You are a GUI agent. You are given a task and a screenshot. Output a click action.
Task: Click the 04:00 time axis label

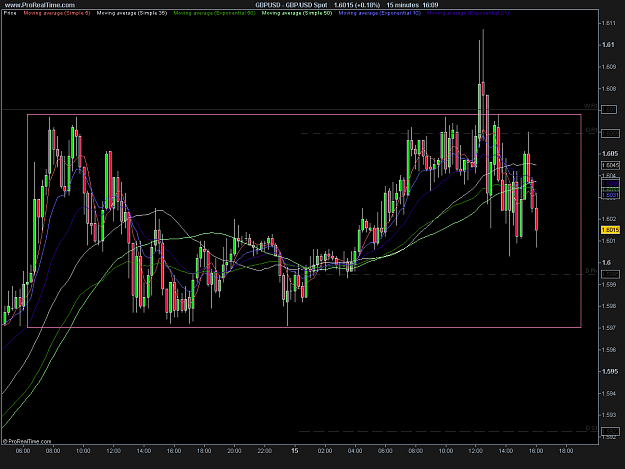(355, 451)
